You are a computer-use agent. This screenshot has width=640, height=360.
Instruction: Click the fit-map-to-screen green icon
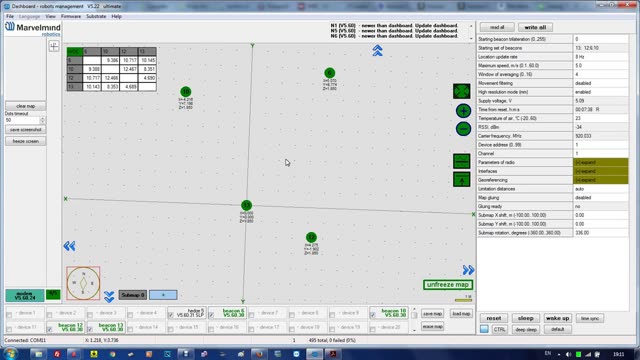(461, 91)
